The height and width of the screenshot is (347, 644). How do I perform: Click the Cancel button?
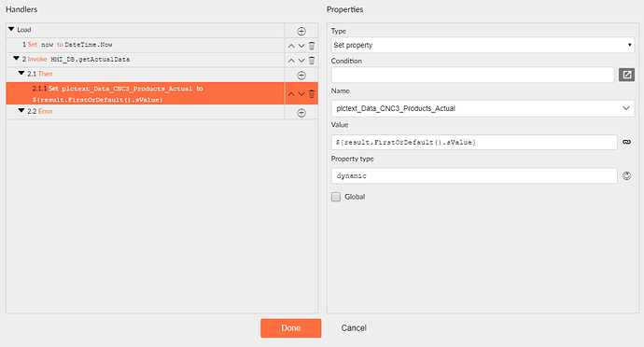(x=354, y=328)
